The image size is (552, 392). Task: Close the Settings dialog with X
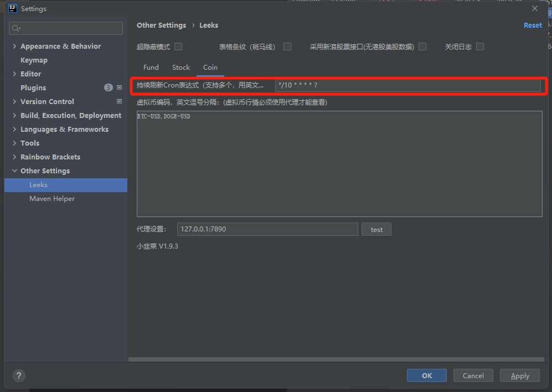[535, 8]
